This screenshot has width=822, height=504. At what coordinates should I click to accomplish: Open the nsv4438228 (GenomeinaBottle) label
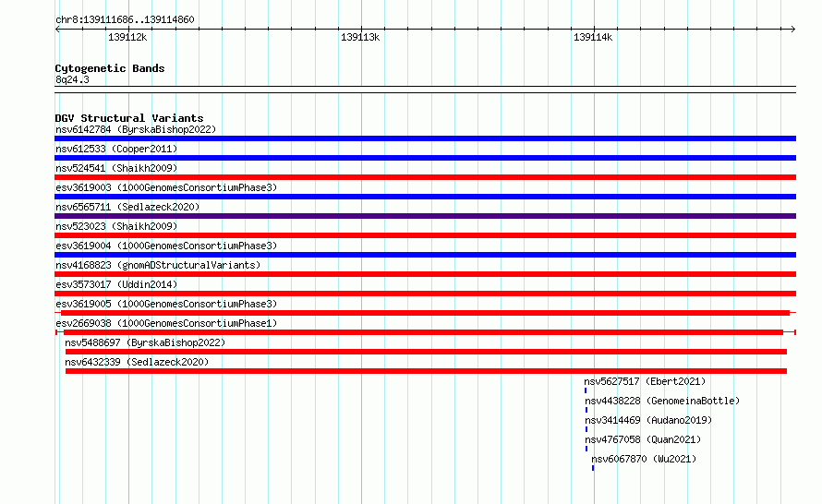click(x=662, y=401)
